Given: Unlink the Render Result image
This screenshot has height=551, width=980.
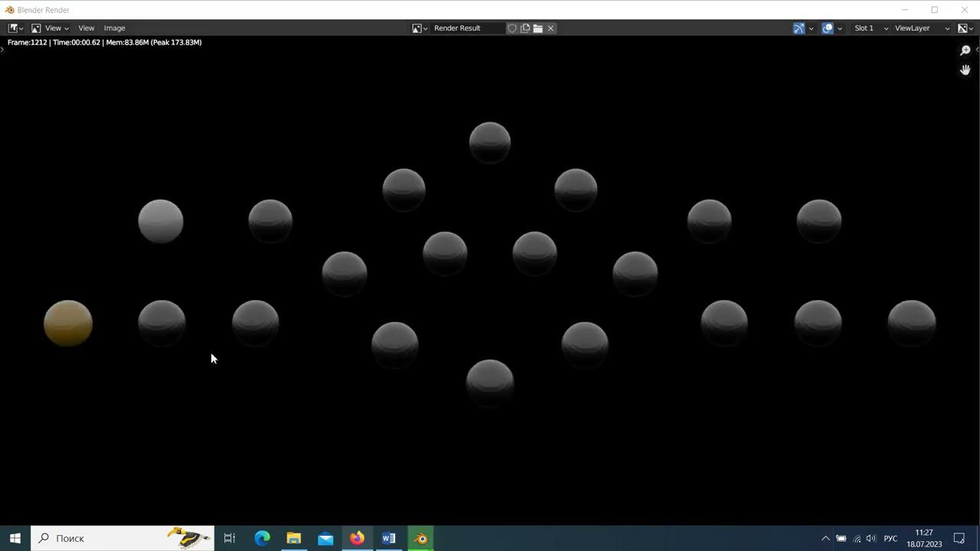Looking at the screenshot, I should pyautogui.click(x=550, y=28).
